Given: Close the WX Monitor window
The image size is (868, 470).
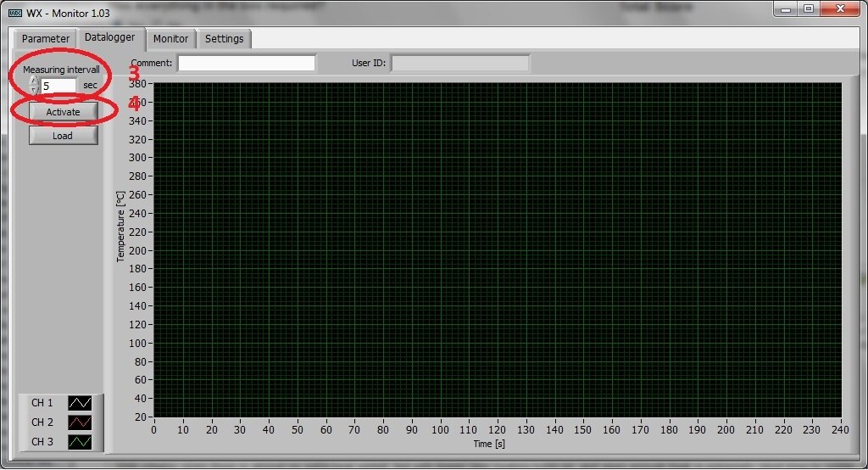Looking at the screenshot, I should pyautogui.click(x=840, y=8).
